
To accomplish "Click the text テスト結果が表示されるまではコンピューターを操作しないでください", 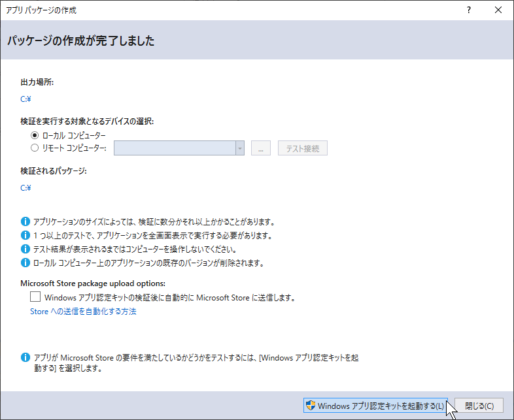I will 135,249.
